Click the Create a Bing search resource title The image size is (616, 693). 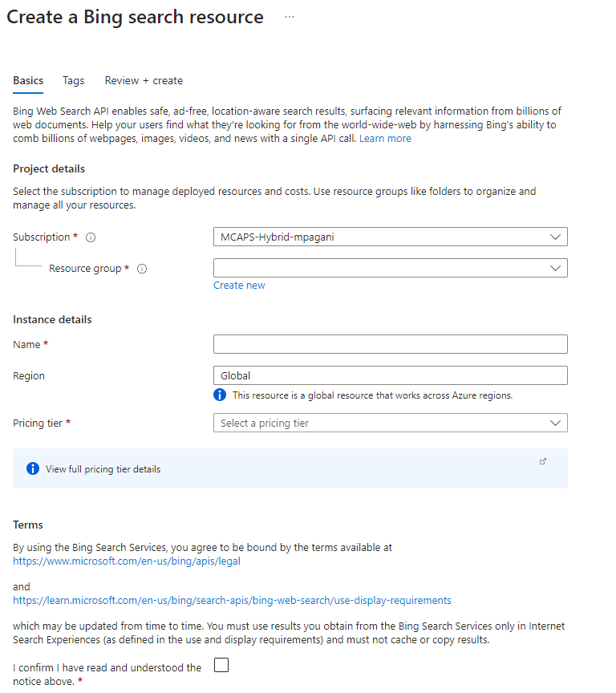point(135,17)
